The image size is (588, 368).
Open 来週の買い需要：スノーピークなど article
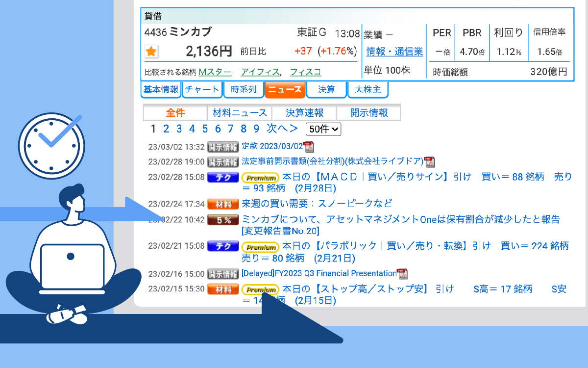tap(317, 204)
